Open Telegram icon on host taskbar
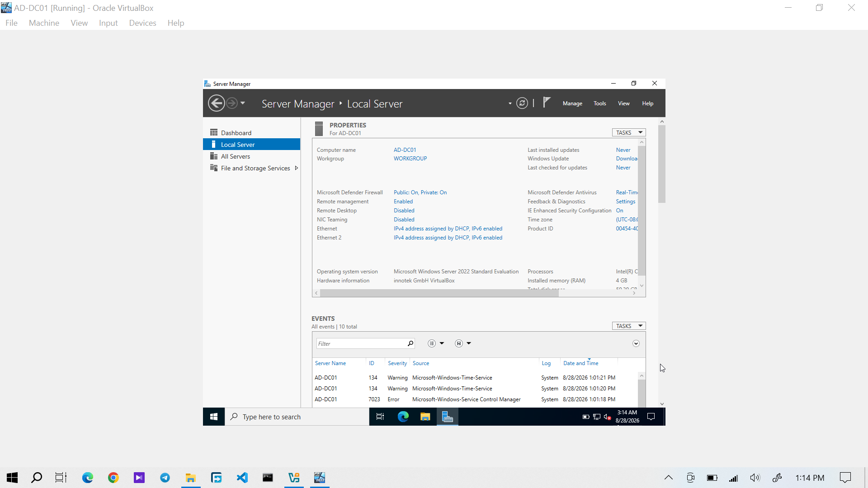 point(165,478)
